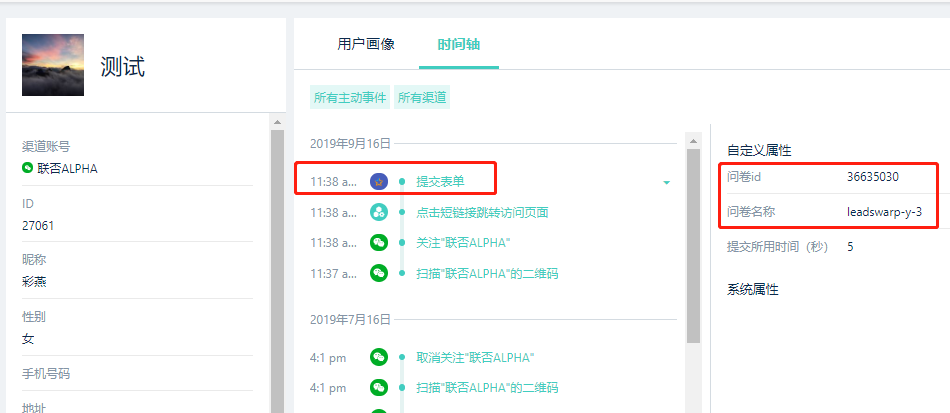This screenshot has height=413, width=950.
Task: Click the form submit event star icon
Action: click(379, 181)
